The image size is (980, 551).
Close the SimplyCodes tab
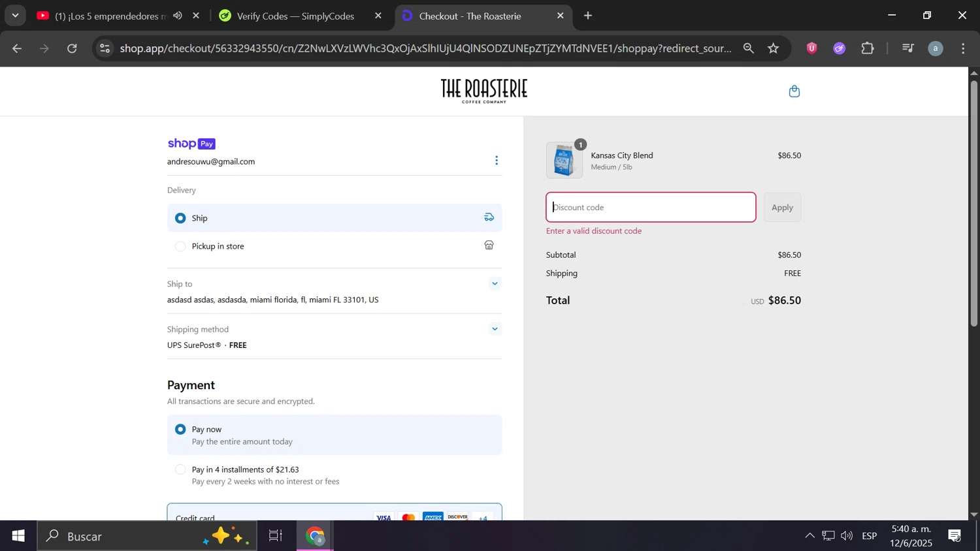point(378,16)
